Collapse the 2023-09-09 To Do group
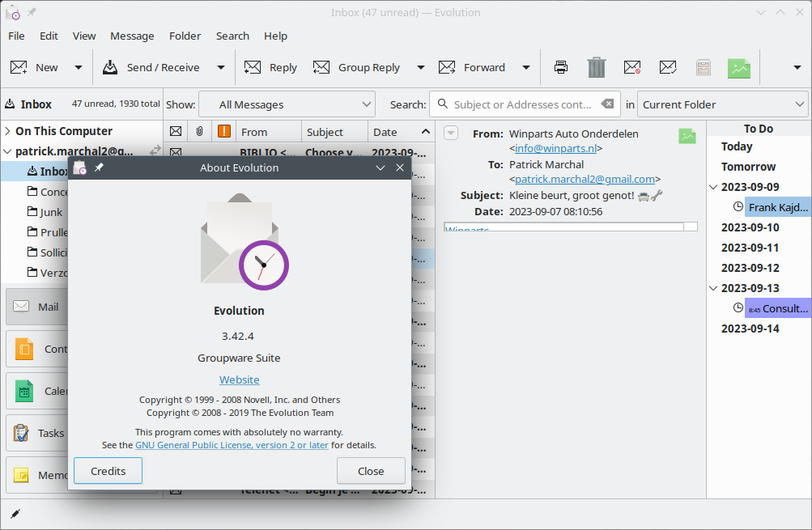Image resolution: width=812 pixels, height=530 pixels. (x=713, y=187)
